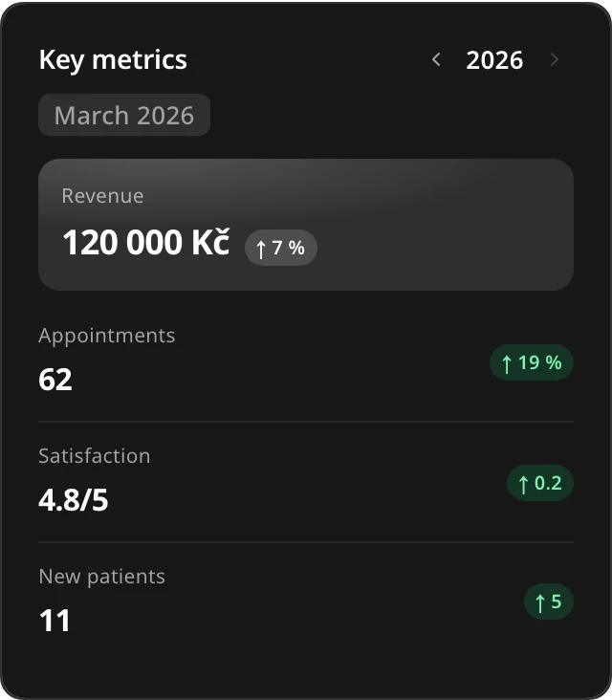612x700 pixels.
Task: Click the Key metrics heading
Action: (x=113, y=60)
